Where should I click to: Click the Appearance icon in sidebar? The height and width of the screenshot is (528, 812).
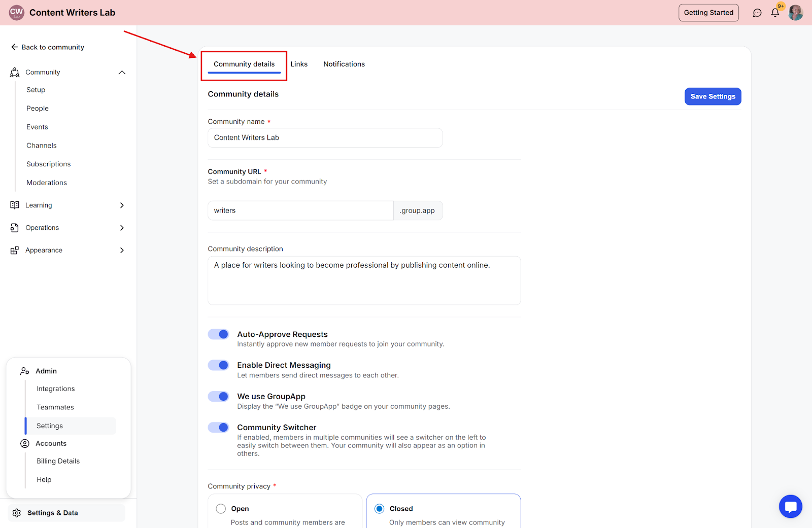click(x=15, y=251)
